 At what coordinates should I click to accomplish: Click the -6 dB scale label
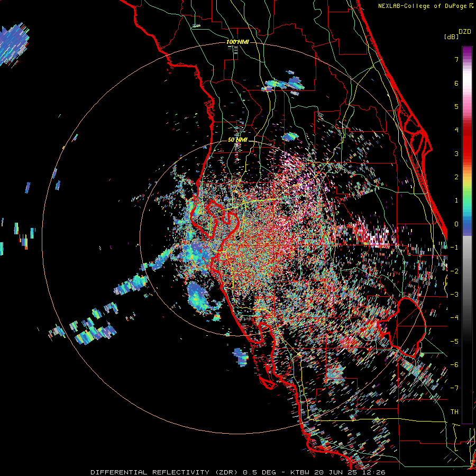(x=454, y=365)
